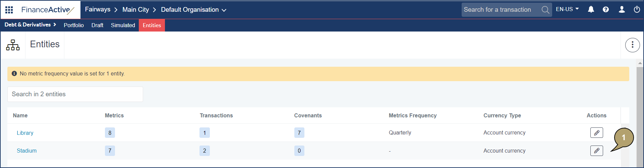Image resolution: width=644 pixels, height=168 pixels.
Task: Open the Library entity link
Action: [x=25, y=133]
